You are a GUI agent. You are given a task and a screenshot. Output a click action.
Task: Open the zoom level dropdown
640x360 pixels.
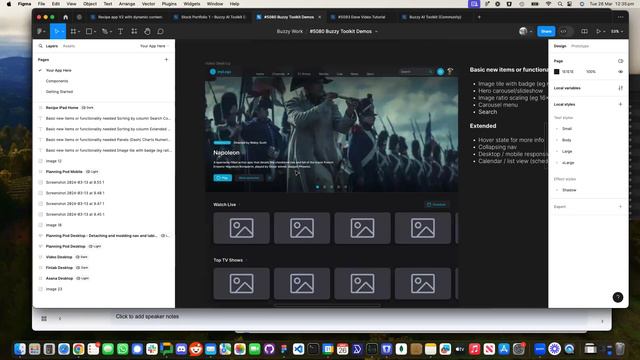[x=617, y=31]
